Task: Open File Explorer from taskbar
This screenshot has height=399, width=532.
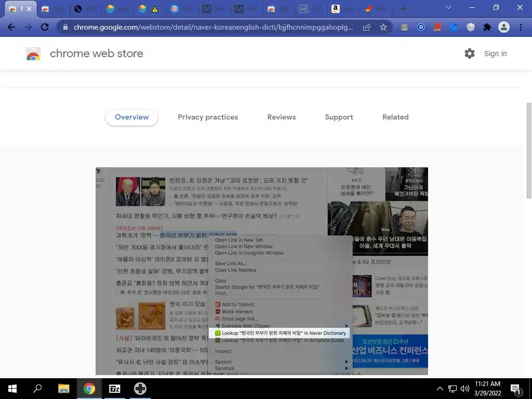Action: (x=63, y=389)
